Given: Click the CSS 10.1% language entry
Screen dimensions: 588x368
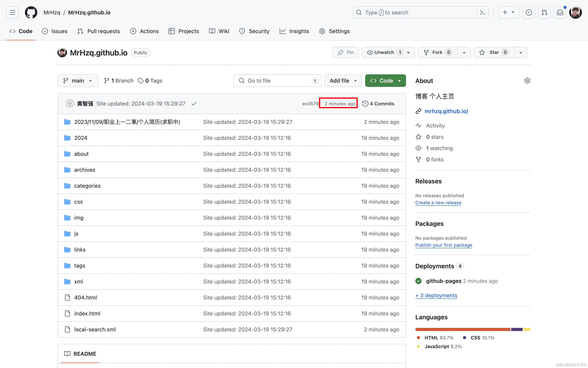Looking at the screenshot, I should click(x=478, y=338).
